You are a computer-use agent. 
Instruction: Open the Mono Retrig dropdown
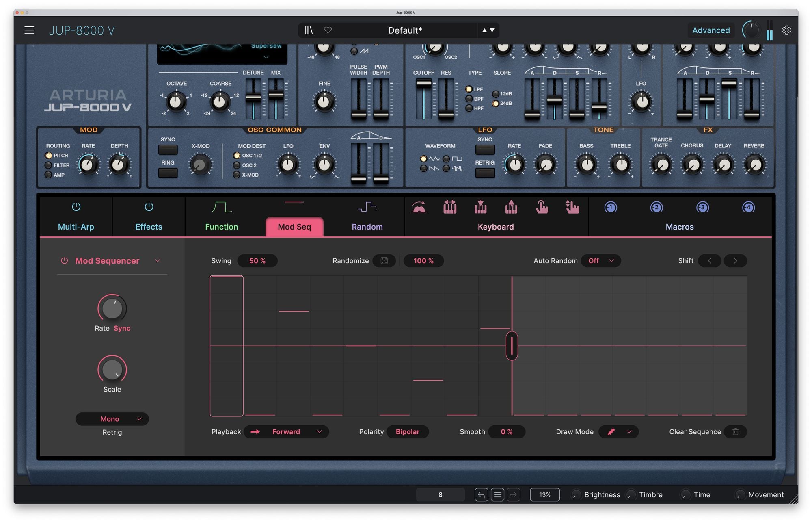point(112,419)
